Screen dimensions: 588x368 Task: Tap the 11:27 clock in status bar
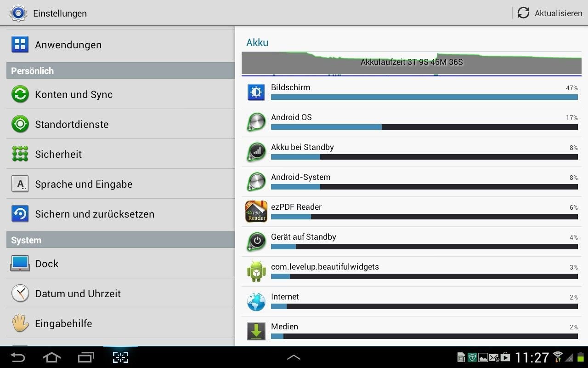pyautogui.click(x=532, y=357)
